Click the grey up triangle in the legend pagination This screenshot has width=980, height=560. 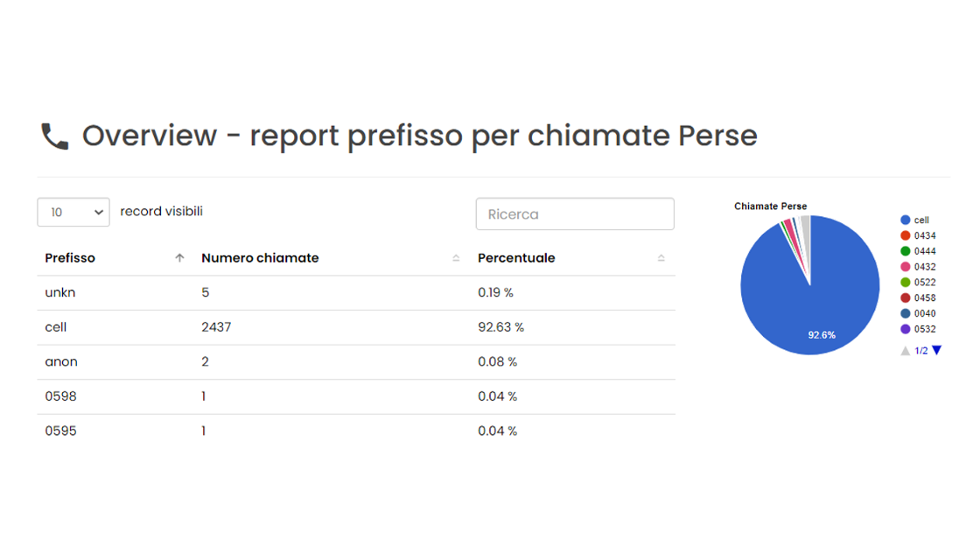point(905,349)
